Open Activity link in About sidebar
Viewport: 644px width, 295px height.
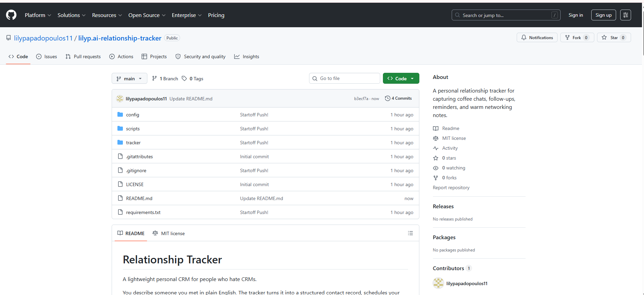click(446, 148)
